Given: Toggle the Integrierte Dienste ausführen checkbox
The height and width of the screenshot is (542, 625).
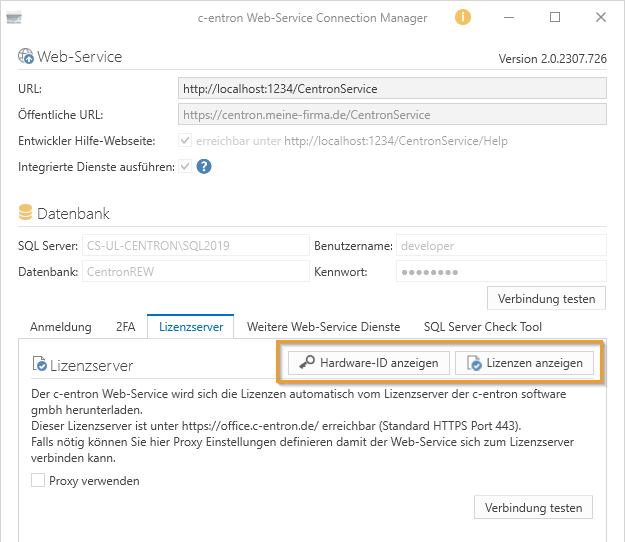Looking at the screenshot, I should [185, 166].
